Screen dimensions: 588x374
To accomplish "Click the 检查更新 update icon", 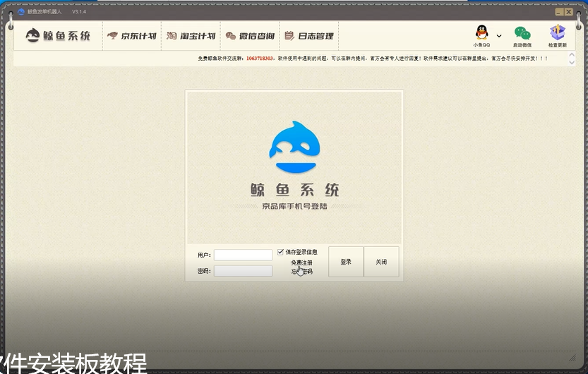I will (x=557, y=33).
